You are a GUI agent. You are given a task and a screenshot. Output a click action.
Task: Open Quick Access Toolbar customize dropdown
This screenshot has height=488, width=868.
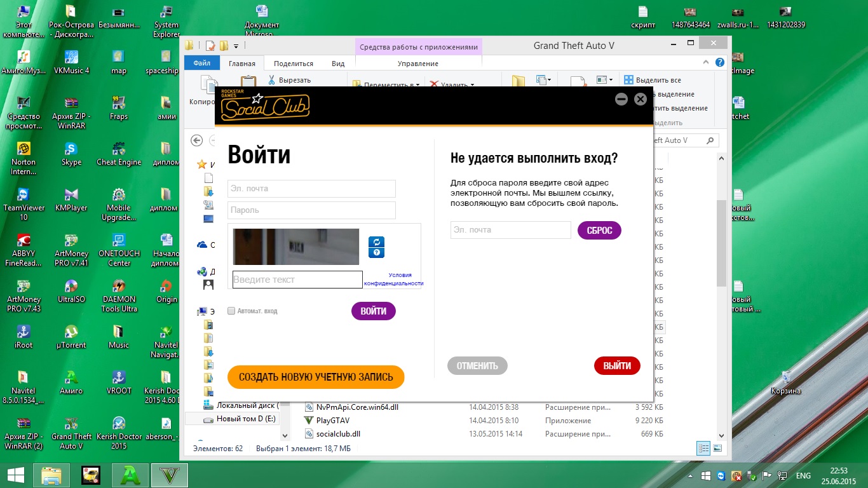tap(236, 46)
